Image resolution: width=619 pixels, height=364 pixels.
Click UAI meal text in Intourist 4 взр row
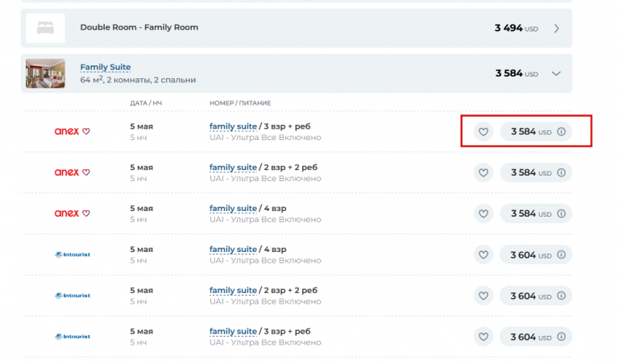[x=265, y=261]
